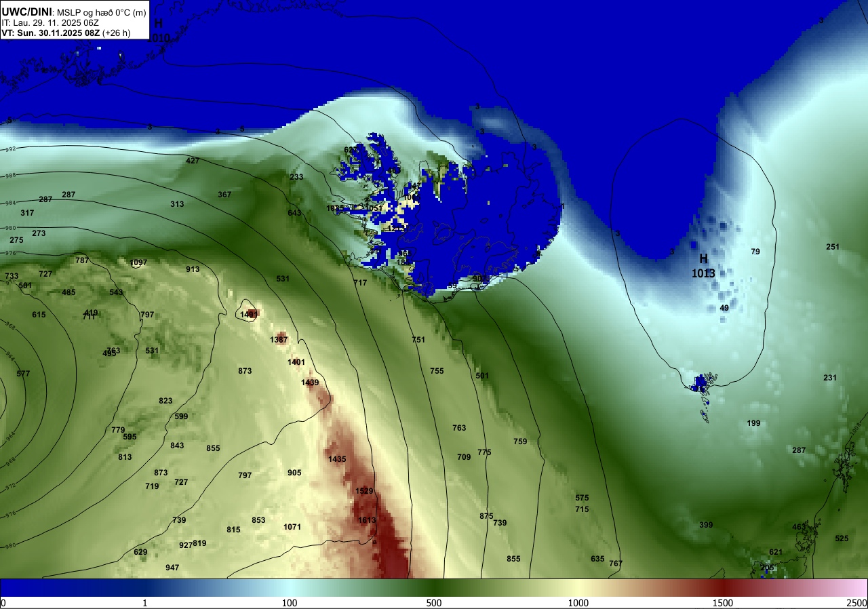Click the 615 height value

point(39,315)
